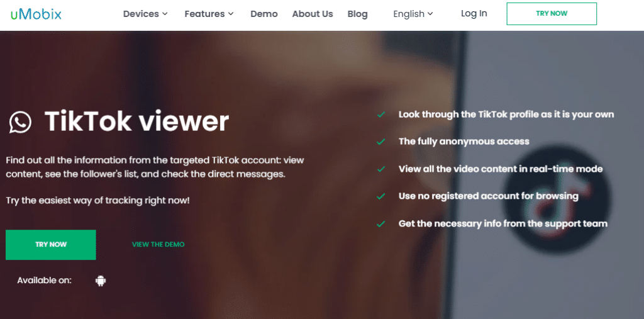Follow the VIEW THE DEMO link

coord(158,245)
